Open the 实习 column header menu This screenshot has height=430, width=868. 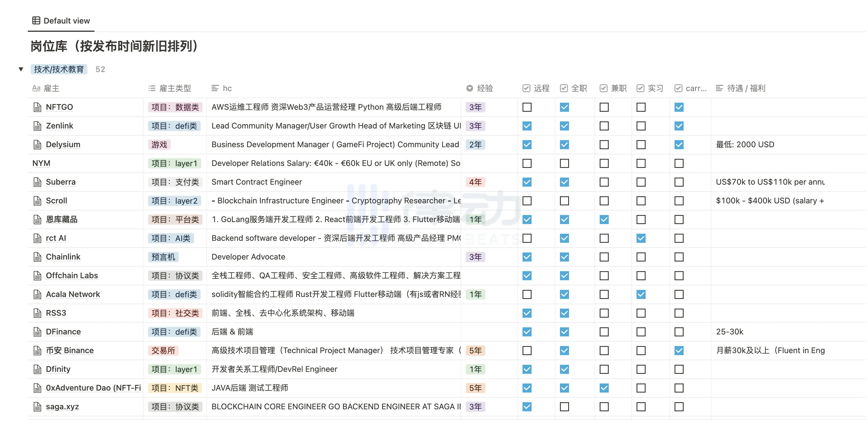point(650,88)
